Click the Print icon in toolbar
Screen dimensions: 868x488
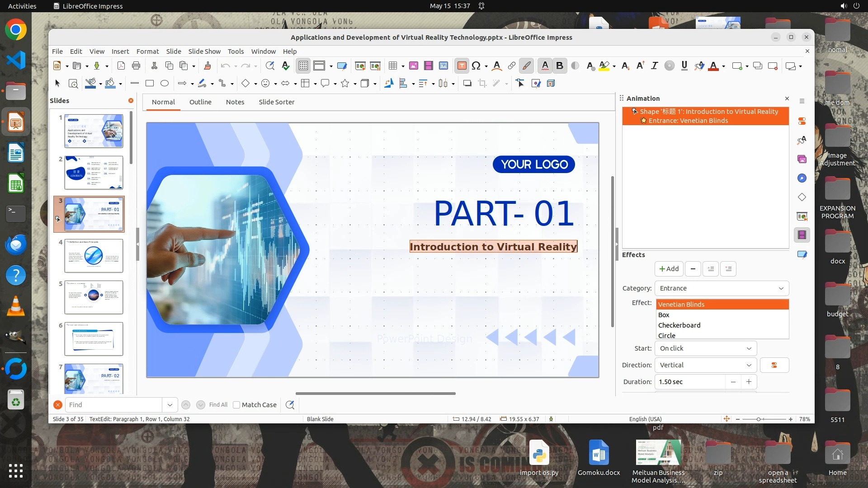[x=136, y=66]
